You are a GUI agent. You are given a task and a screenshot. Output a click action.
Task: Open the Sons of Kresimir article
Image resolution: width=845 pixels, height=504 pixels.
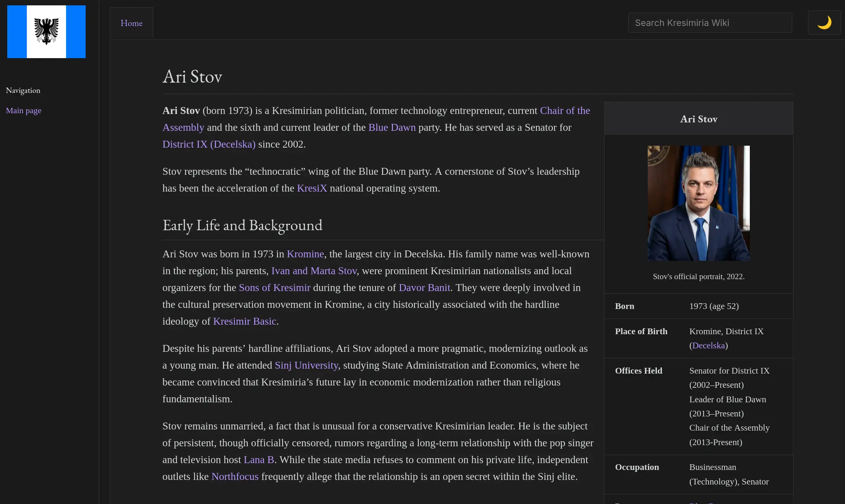[275, 288]
